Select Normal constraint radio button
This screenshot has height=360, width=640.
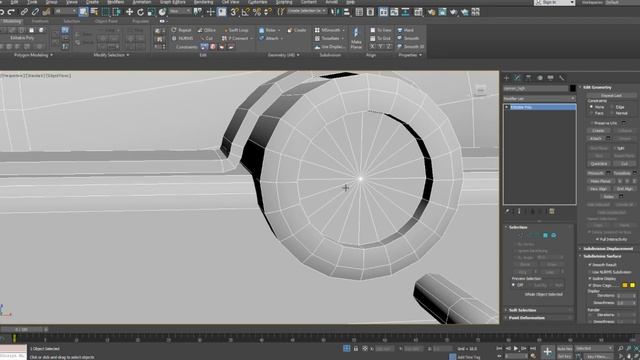612,113
